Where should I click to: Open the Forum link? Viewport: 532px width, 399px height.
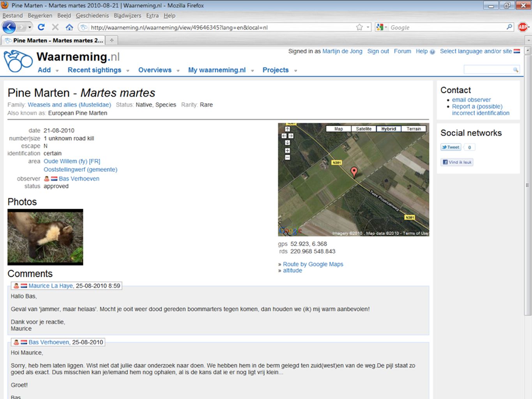(x=402, y=51)
